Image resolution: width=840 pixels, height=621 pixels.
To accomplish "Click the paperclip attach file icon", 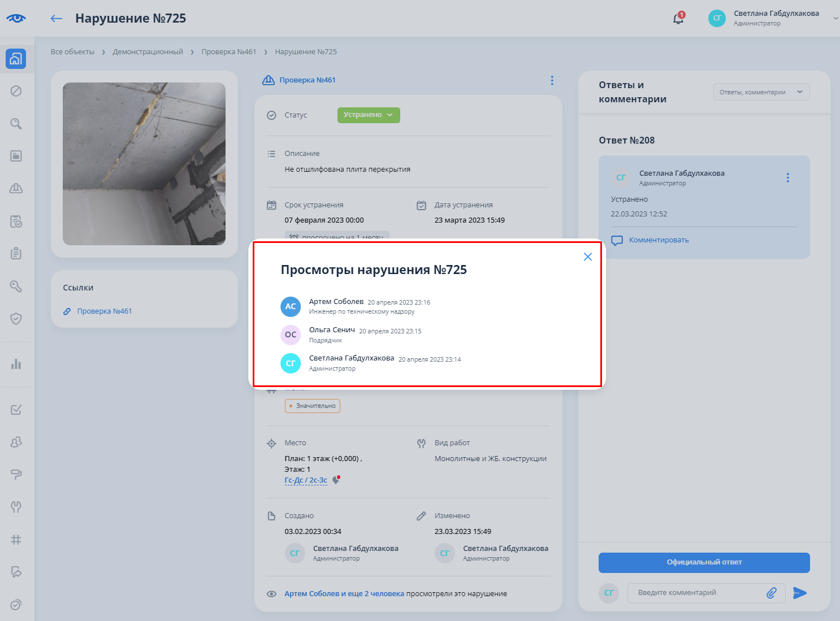I will pos(771,593).
